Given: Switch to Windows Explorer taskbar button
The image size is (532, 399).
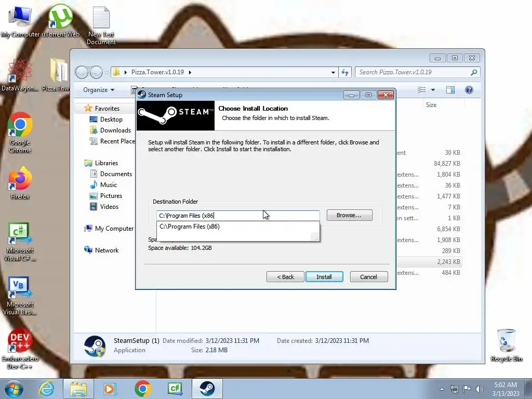Looking at the screenshot, I should 78,389.
